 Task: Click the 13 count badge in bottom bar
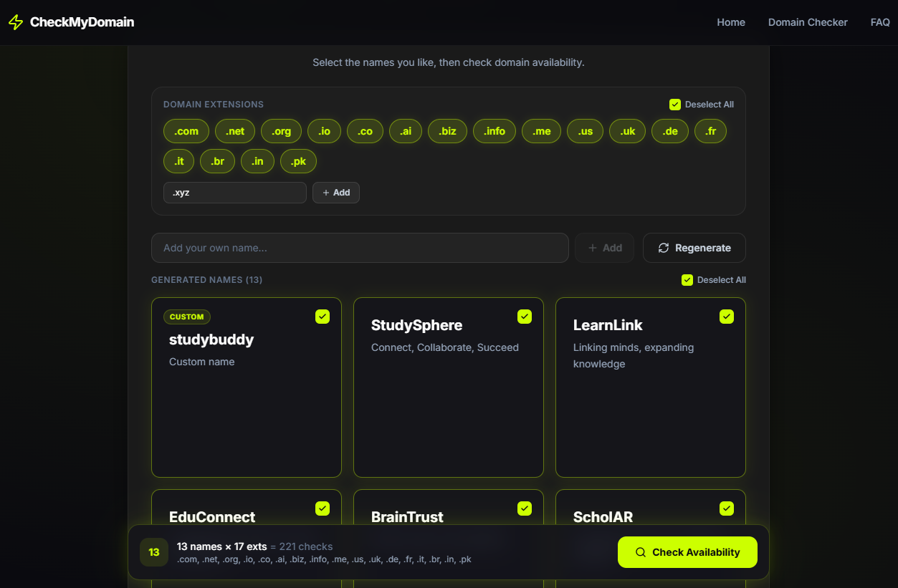point(154,552)
